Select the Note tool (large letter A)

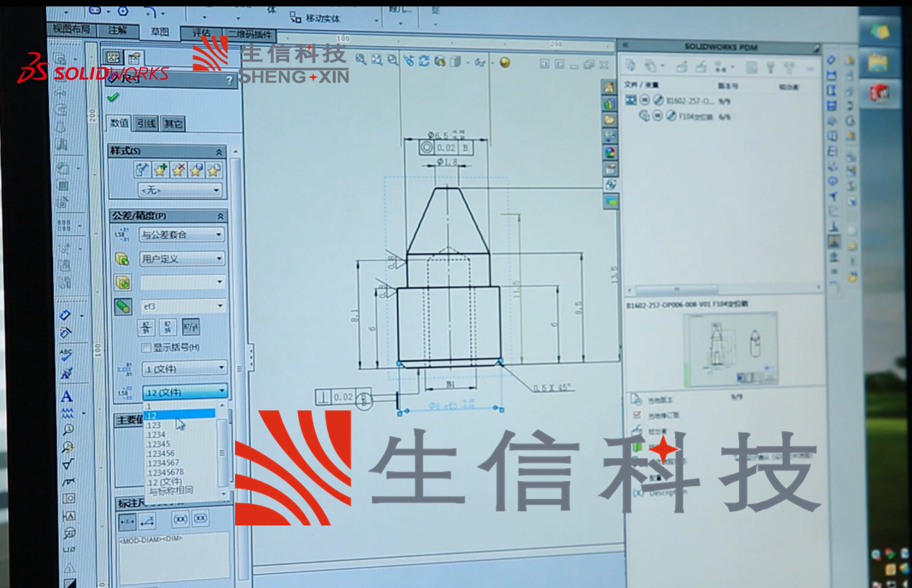point(67,396)
